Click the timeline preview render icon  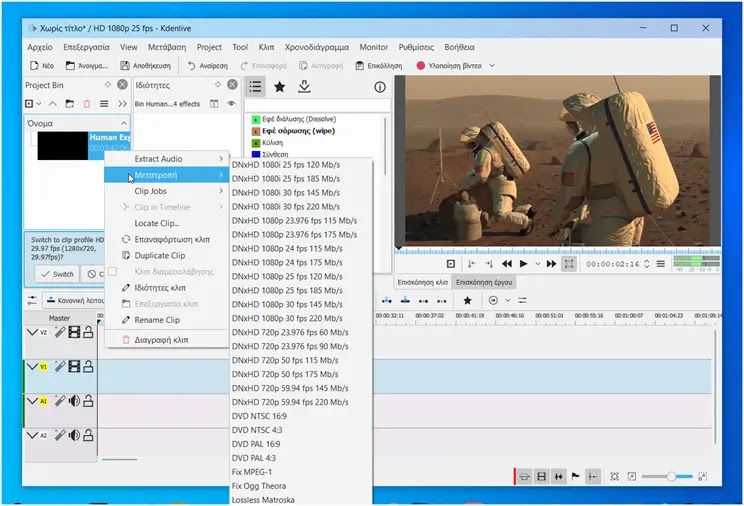tap(493, 300)
